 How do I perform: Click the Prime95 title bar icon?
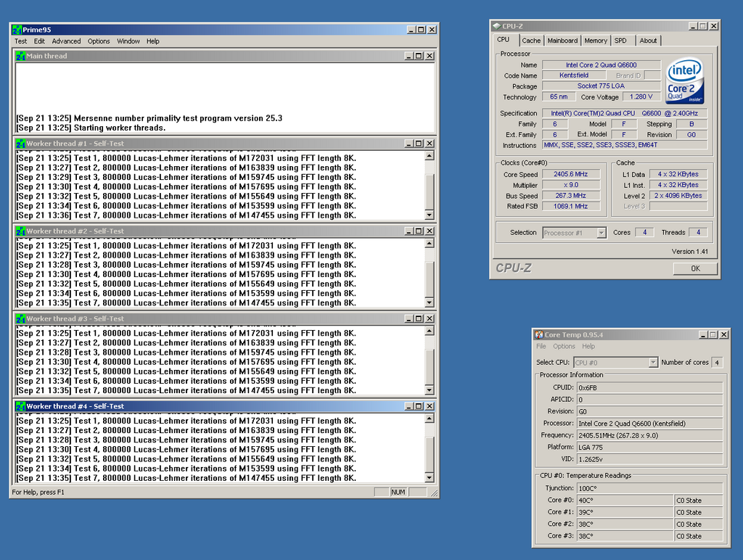pyautogui.click(x=17, y=30)
